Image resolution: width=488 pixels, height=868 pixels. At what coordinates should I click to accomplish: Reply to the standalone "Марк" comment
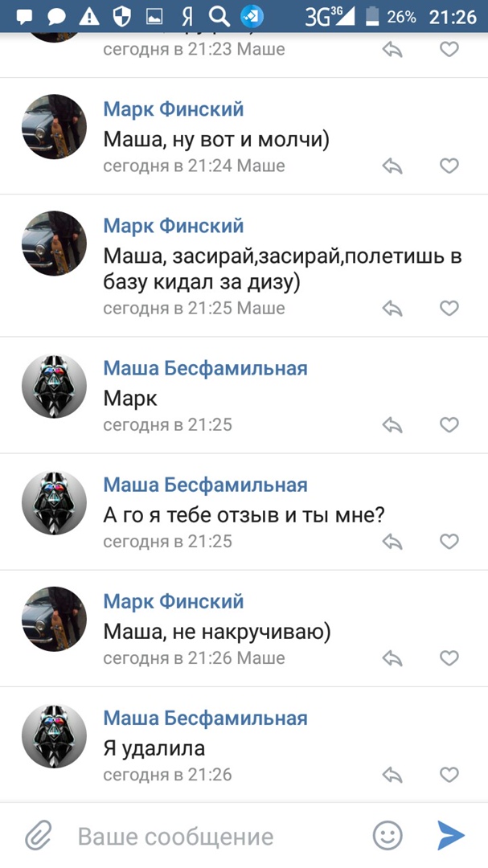[392, 425]
